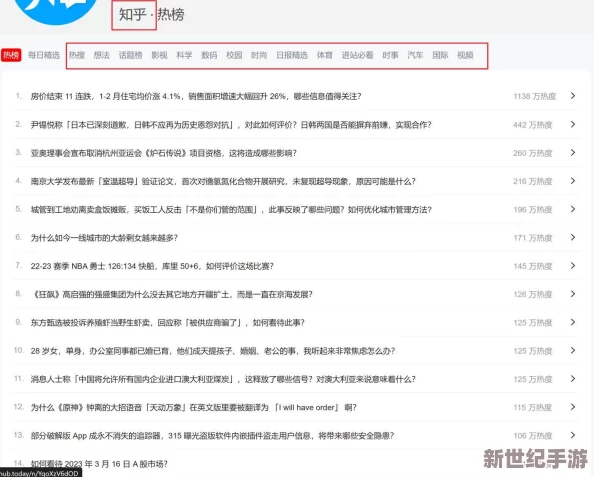Click the 260 万热度 heat value

click(533, 153)
